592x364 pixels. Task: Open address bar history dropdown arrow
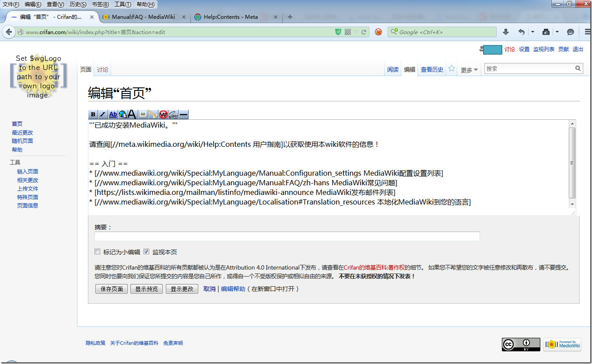(x=356, y=32)
